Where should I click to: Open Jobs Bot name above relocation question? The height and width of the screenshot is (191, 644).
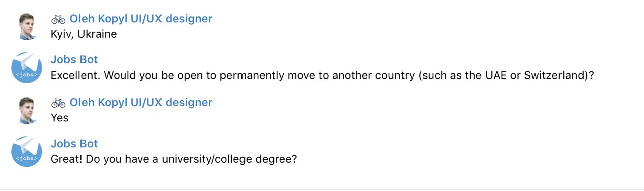click(x=74, y=60)
